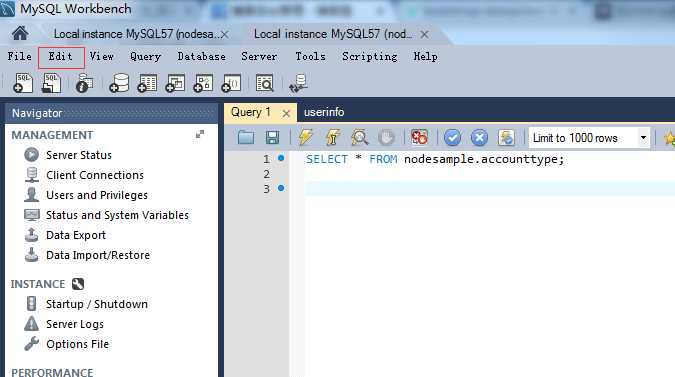The width and height of the screenshot is (675, 377).
Task: Rollback the transaction X icon
Action: coord(479,137)
